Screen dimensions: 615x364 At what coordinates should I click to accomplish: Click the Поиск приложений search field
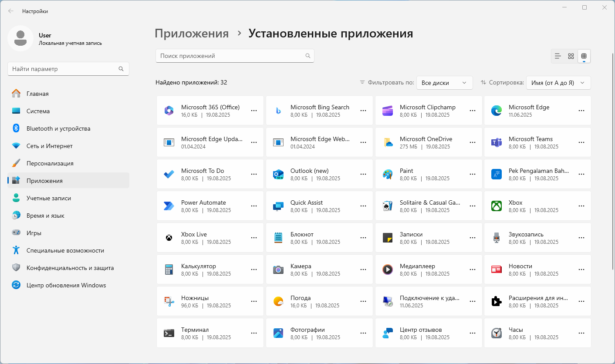pyautogui.click(x=235, y=56)
